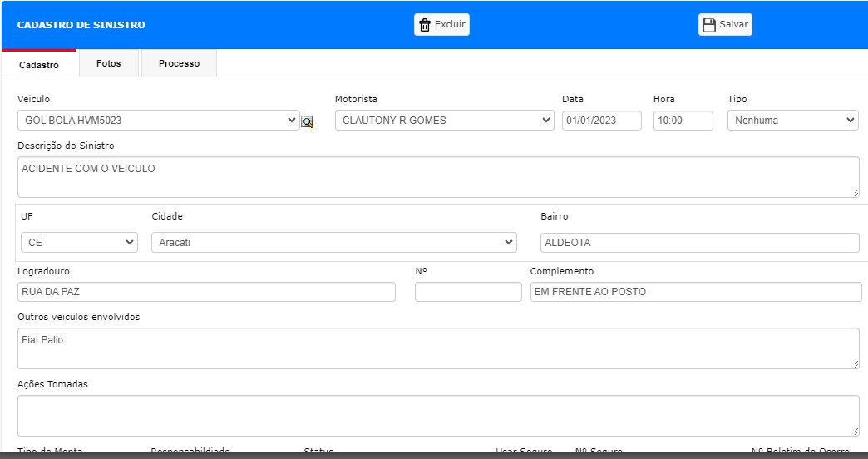Open the Processo tab

179,63
